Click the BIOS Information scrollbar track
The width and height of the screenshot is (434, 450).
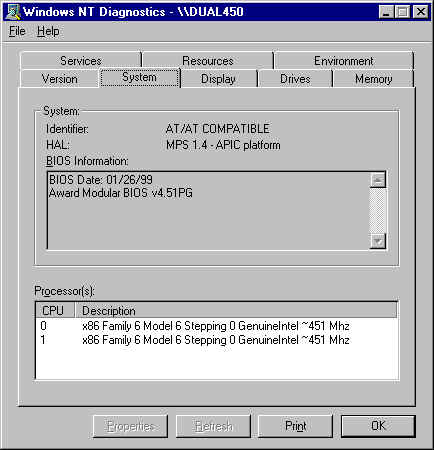coord(378,210)
